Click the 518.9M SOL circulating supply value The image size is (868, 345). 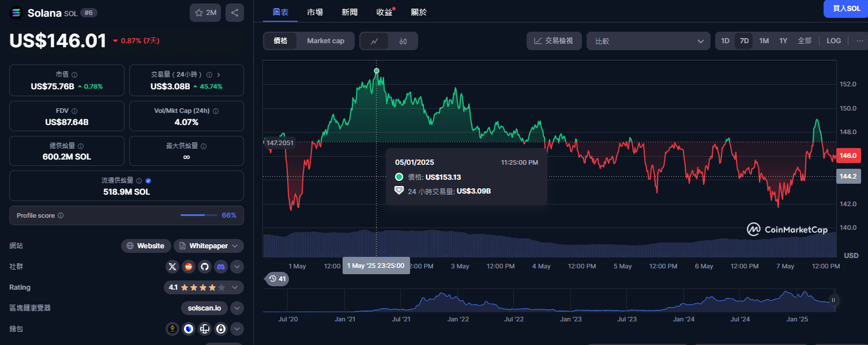[x=126, y=192]
